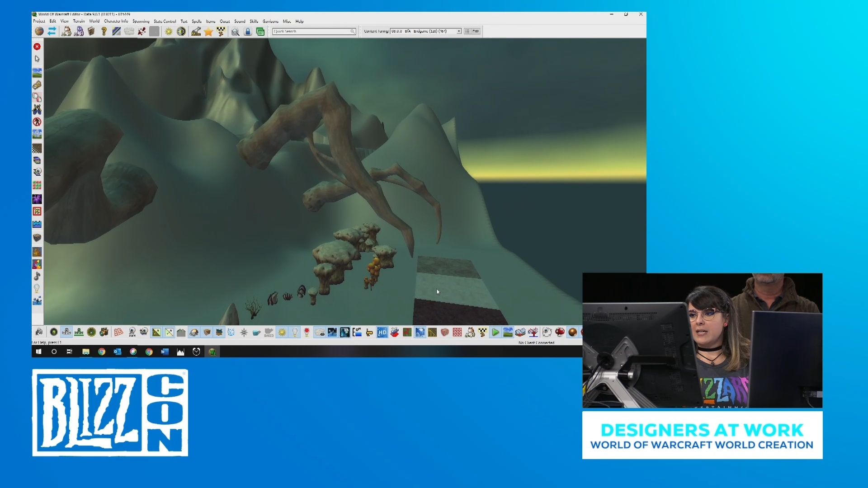Open the Terrain menu
The image size is (868, 488).
pyautogui.click(x=79, y=21)
